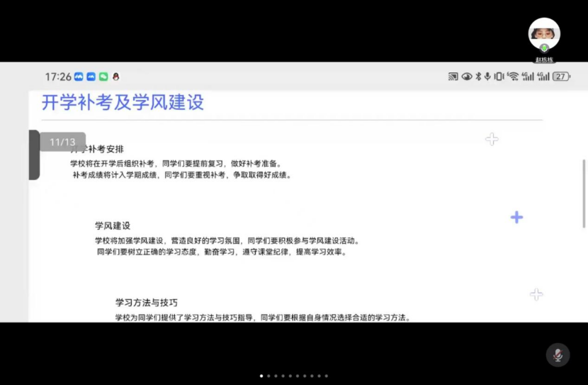Viewport: 588px width, 385px height.
Task: Click the battery level indicator showing 27
Action: (x=561, y=77)
